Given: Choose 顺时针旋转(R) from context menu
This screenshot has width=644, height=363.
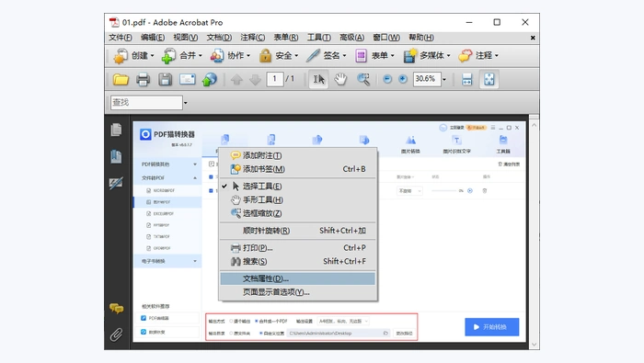Looking at the screenshot, I should coord(298,231).
